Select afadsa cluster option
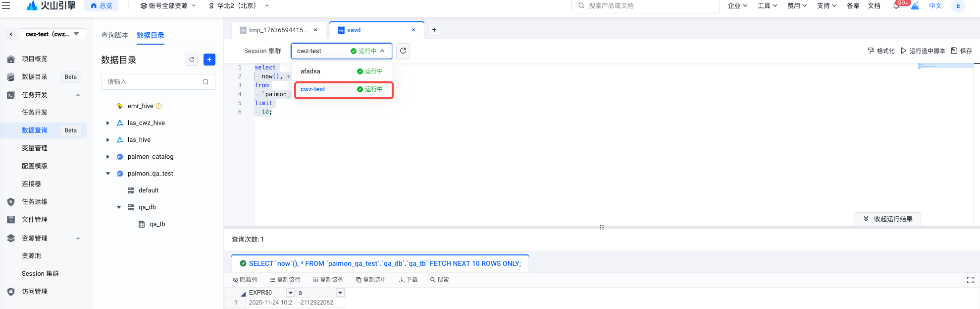Image resolution: width=980 pixels, height=309 pixels. (342, 71)
